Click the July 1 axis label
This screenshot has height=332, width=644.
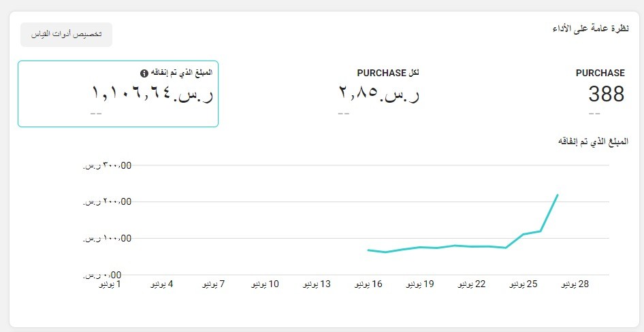click(x=110, y=284)
